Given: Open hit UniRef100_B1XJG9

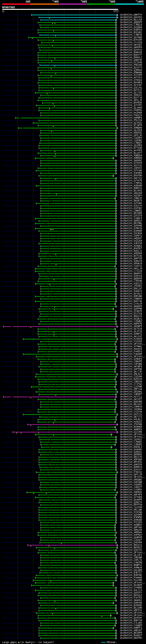Looking at the screenshot, I should (131, 20).
